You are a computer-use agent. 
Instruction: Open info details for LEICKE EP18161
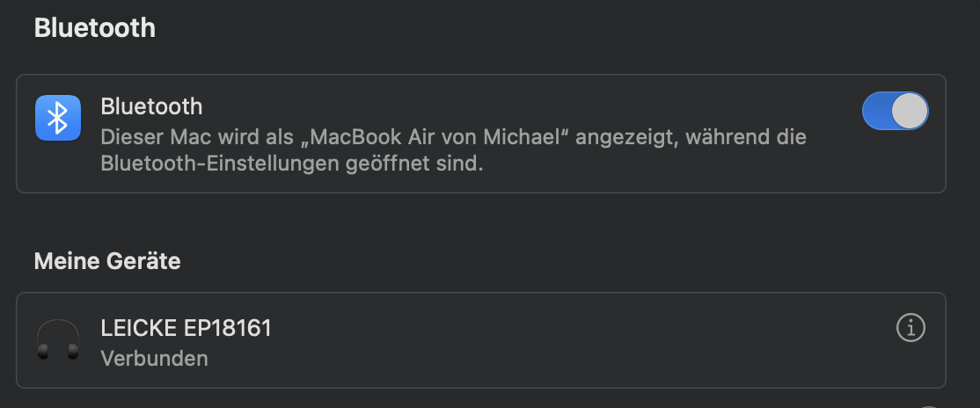pos(911,328)
